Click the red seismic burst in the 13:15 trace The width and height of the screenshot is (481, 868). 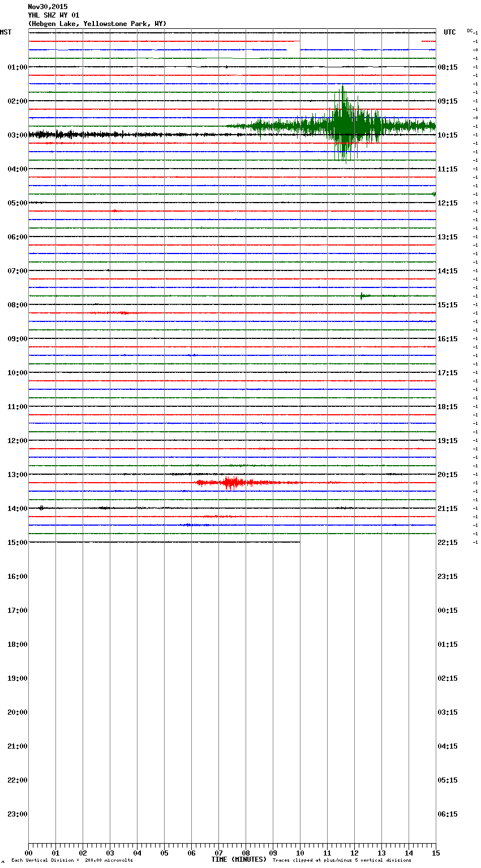232,483
